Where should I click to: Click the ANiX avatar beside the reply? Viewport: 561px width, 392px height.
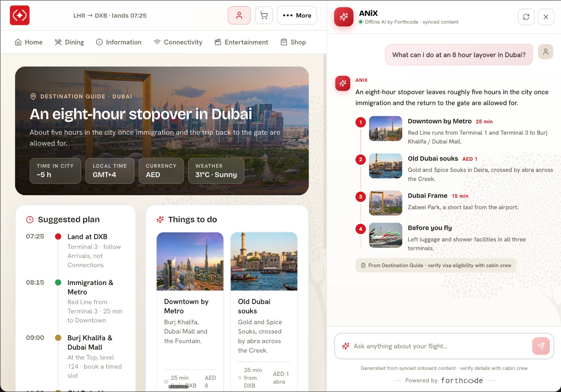point(343,83)
